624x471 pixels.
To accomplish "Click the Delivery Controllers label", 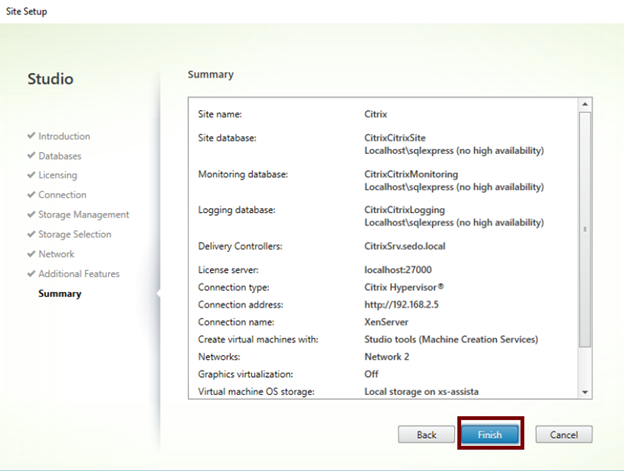I will coord(240,246).
